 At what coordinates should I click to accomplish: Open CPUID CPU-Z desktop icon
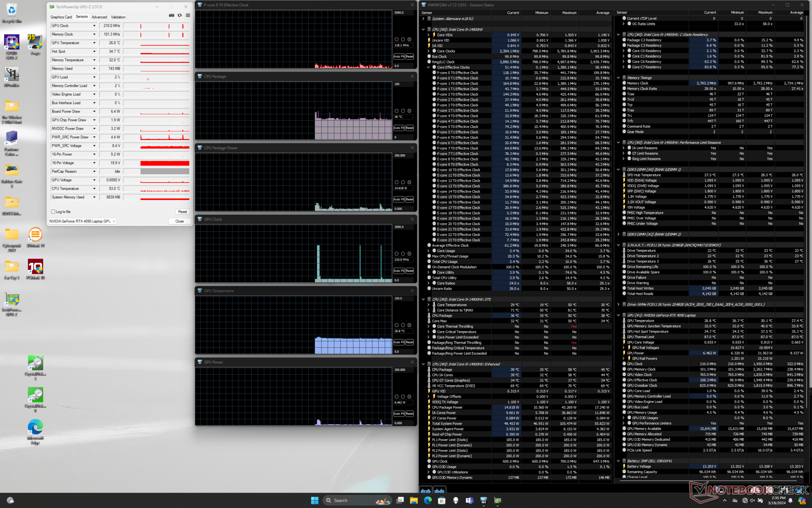point(11,47)
